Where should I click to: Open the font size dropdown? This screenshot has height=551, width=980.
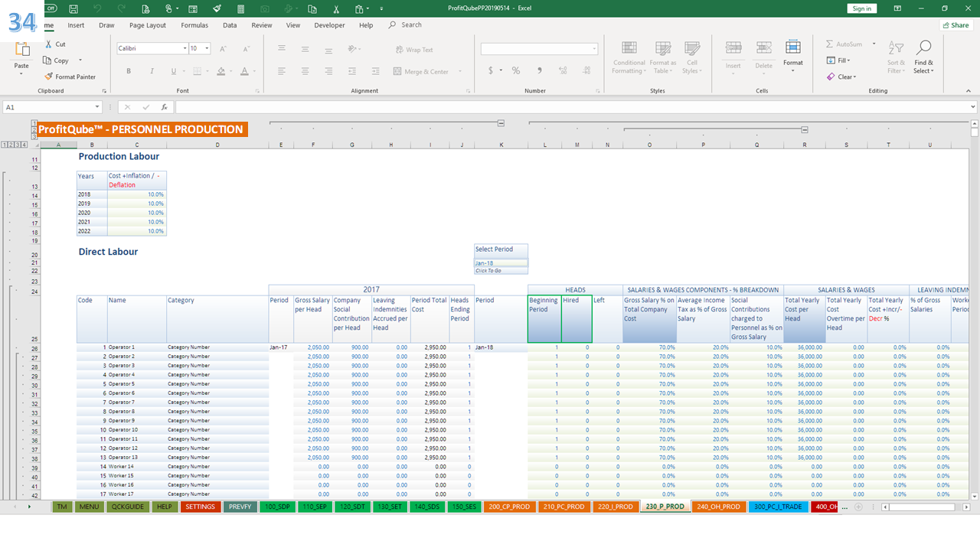click(x=207, y=48)
